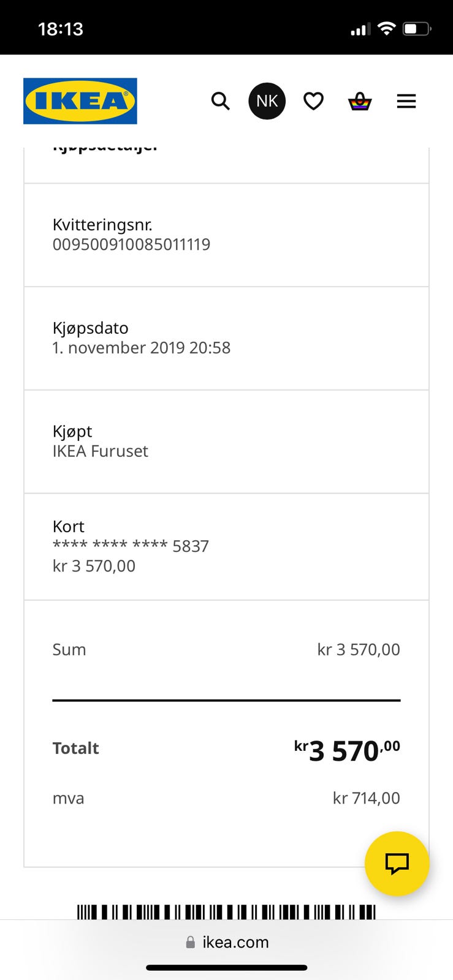The width and height of the screenshot is (453, 980).
Task: Tap the Totalt amount kr 3 570,00
Action: pos(347,750)
